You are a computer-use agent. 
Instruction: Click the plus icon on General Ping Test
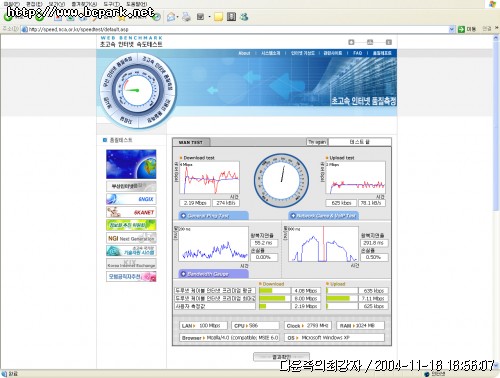click(x=183, y=216)
